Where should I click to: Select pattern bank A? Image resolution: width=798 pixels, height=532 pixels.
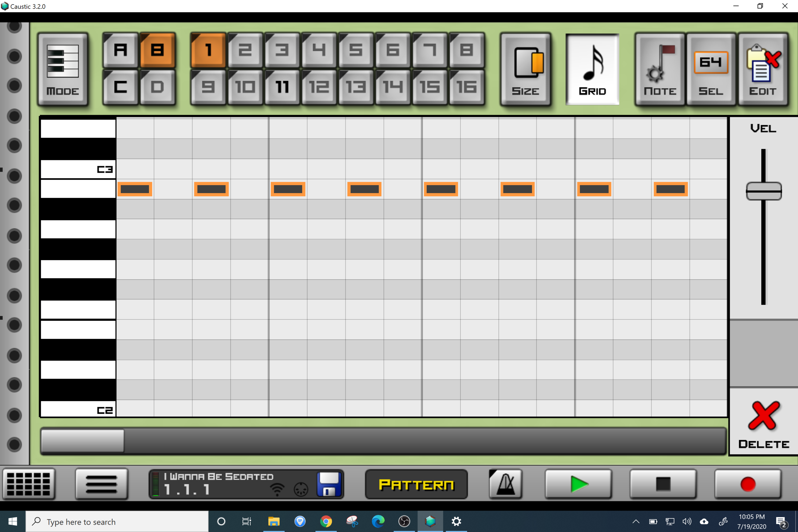click(120, 50)
